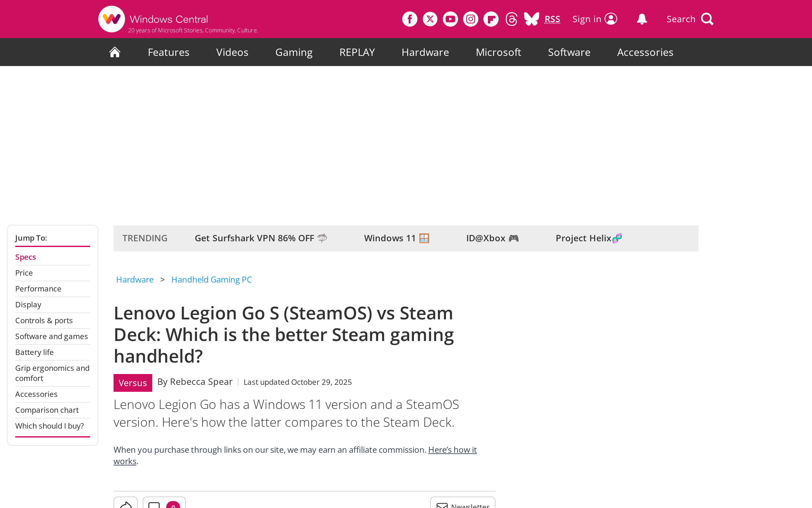
Task: Subscribe via the Newsletter envelope button
Action: point(463,503)
